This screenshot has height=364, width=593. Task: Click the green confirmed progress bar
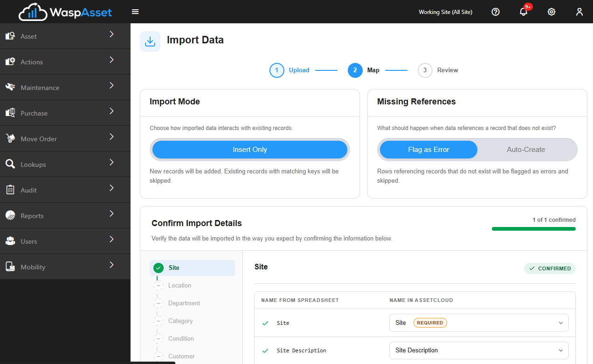(534, 229)
